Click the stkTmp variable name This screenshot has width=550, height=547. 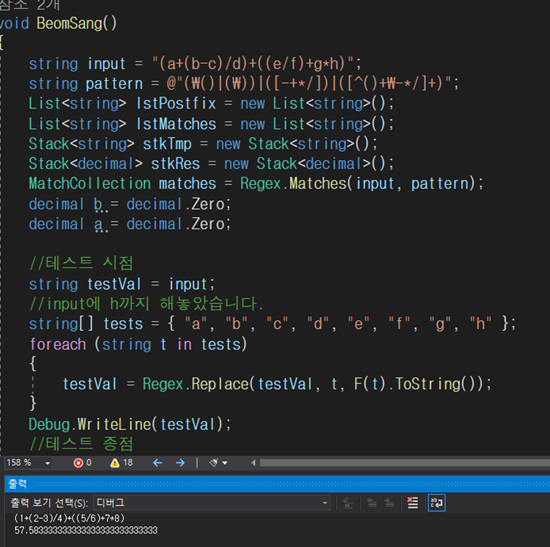coord(167,144)
